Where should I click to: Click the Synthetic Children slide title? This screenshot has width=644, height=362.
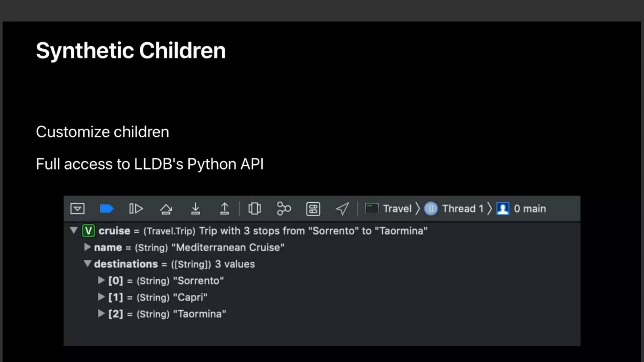131,51
